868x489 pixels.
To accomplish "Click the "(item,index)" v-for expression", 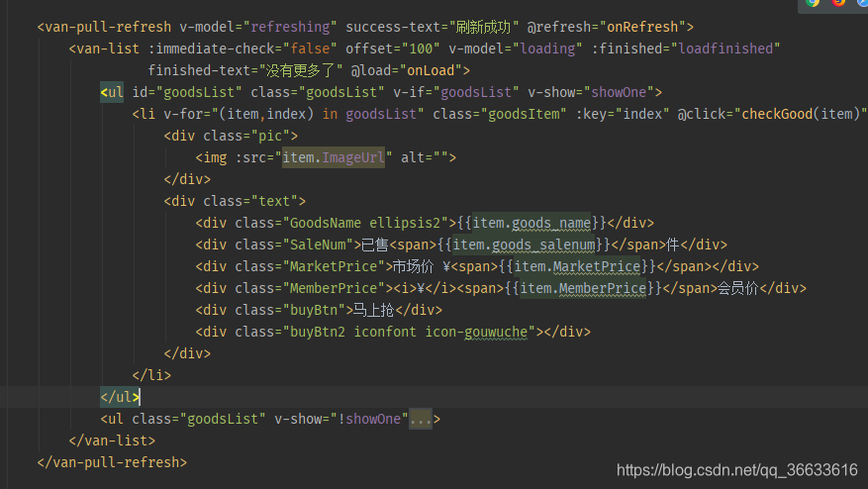I will pos(267,114).
